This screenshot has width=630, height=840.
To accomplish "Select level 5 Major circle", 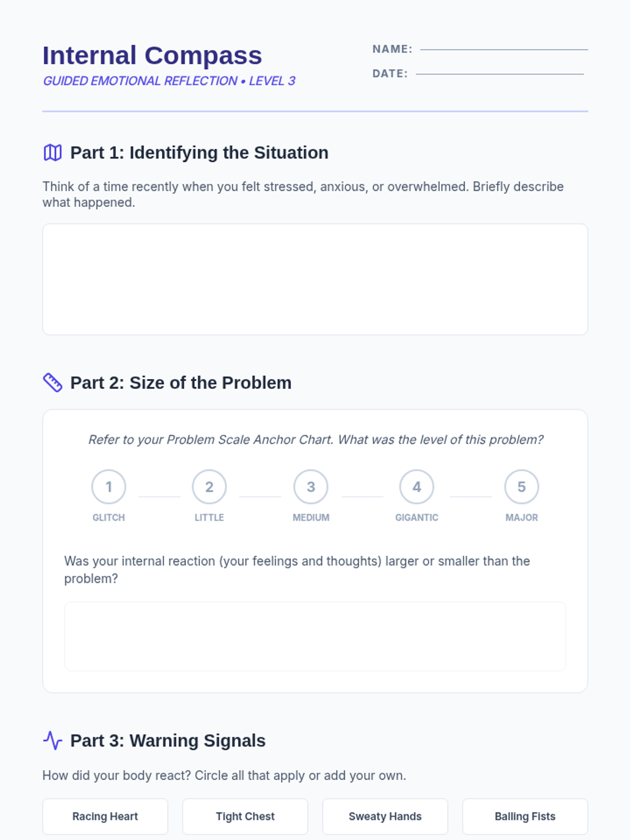I will [521, 487].
